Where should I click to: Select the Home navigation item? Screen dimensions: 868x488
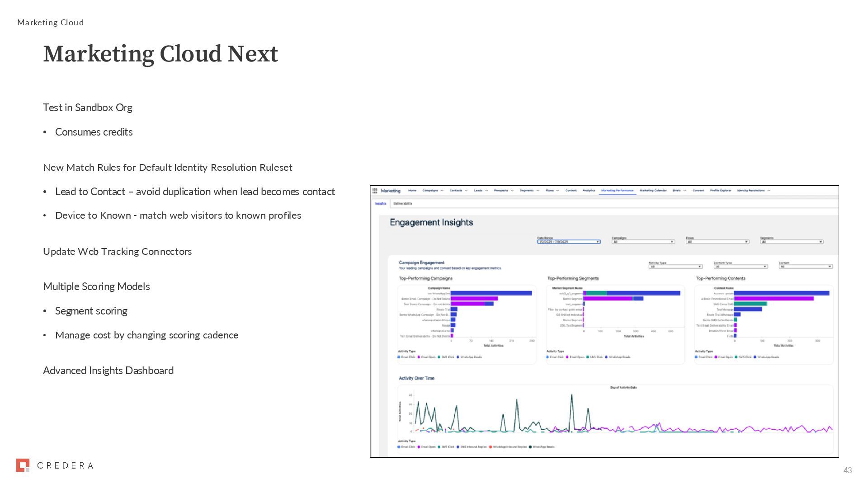[x=412, y=191]
